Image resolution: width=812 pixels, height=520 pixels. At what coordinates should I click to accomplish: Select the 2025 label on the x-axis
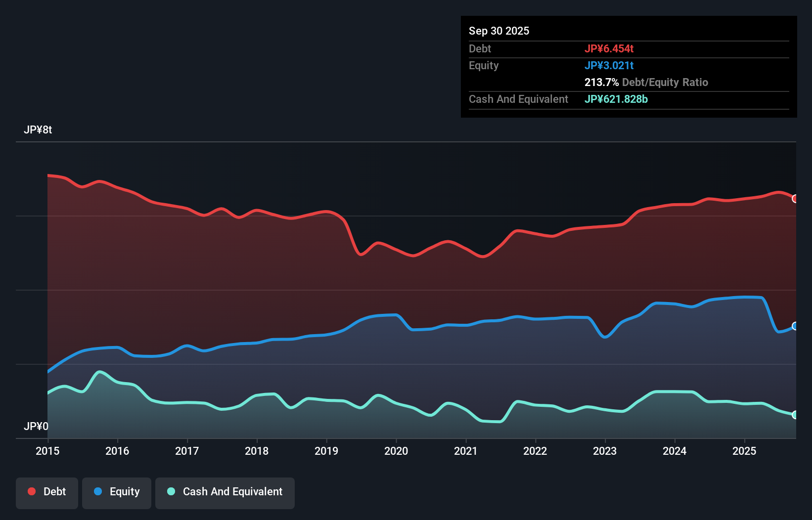pos(745,451)
